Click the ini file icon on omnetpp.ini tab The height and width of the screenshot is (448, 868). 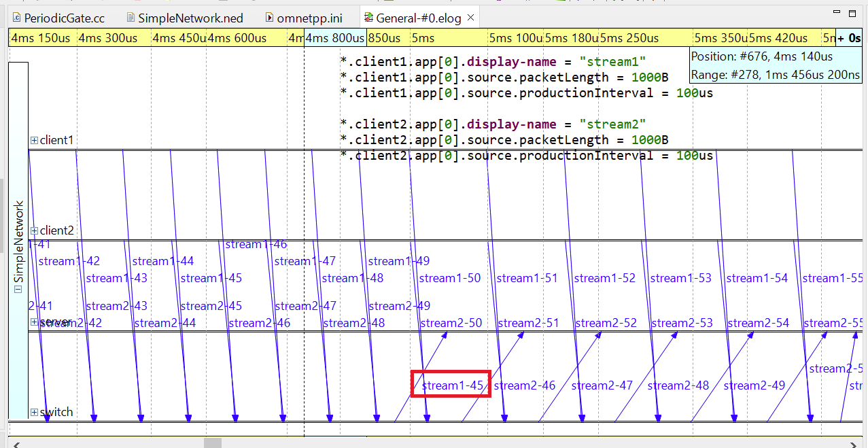pos(271,17)
